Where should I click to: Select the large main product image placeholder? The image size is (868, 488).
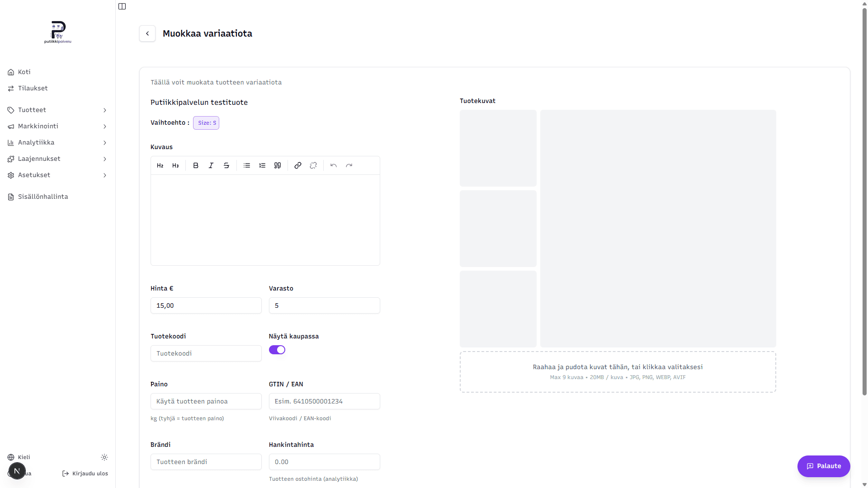(658, 229)
